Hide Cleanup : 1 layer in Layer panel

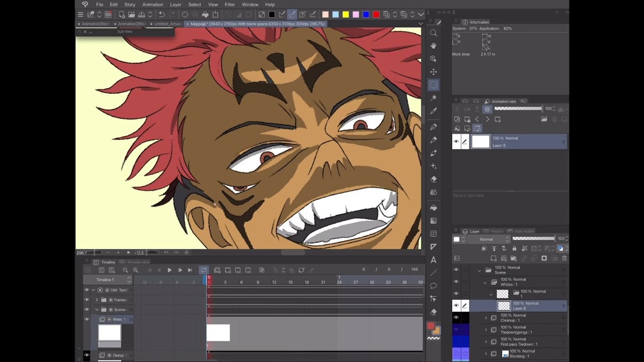coord(456,318)
